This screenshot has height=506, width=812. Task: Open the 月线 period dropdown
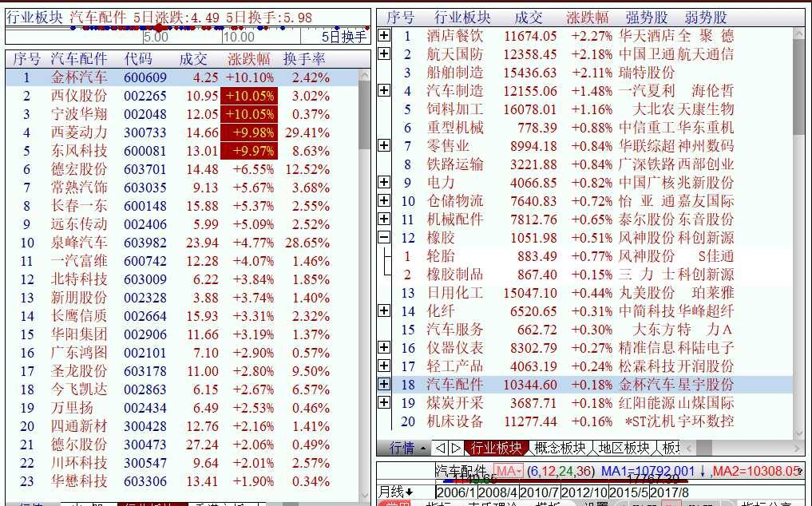(x=396, y=492)
